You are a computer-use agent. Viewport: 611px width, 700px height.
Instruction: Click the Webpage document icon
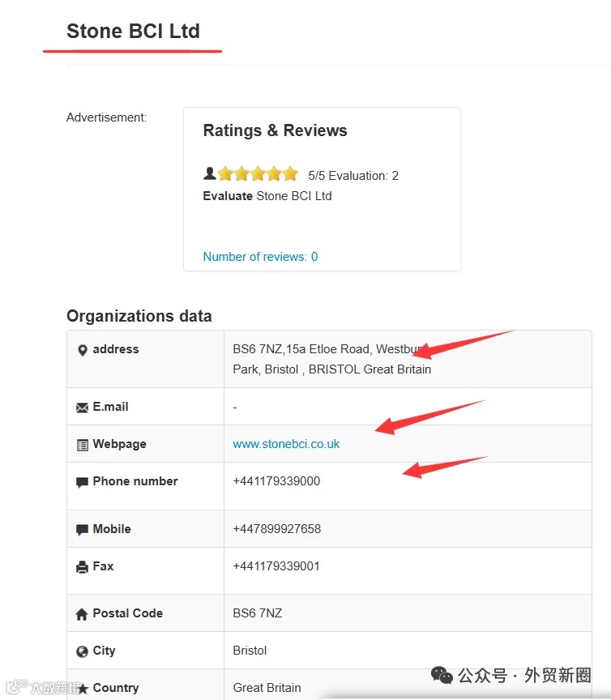point(83,445)
